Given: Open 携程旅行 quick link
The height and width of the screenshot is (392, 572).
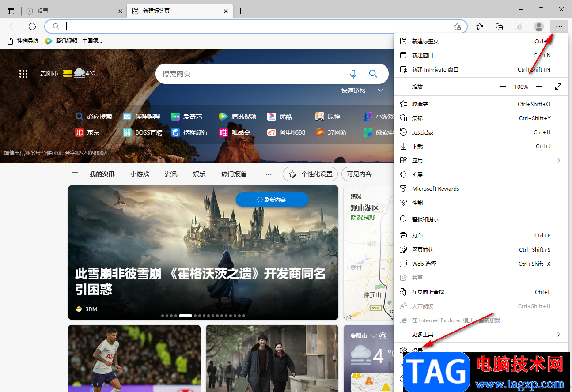Looking at the screenshot, I should coord(190,132).
